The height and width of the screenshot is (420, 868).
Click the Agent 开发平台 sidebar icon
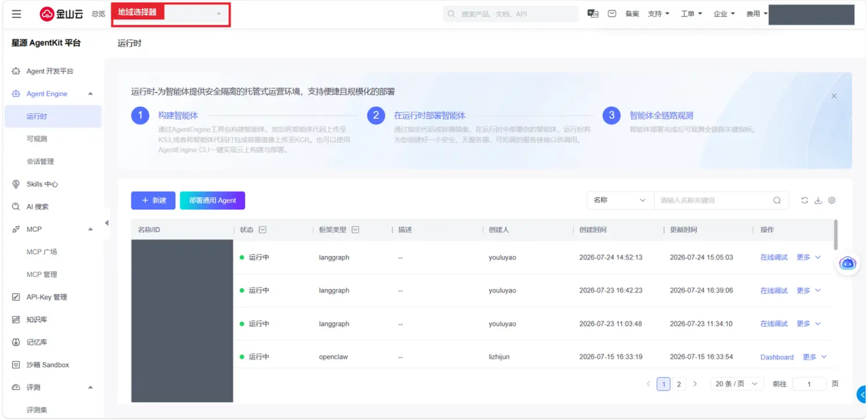pos(16,71)
